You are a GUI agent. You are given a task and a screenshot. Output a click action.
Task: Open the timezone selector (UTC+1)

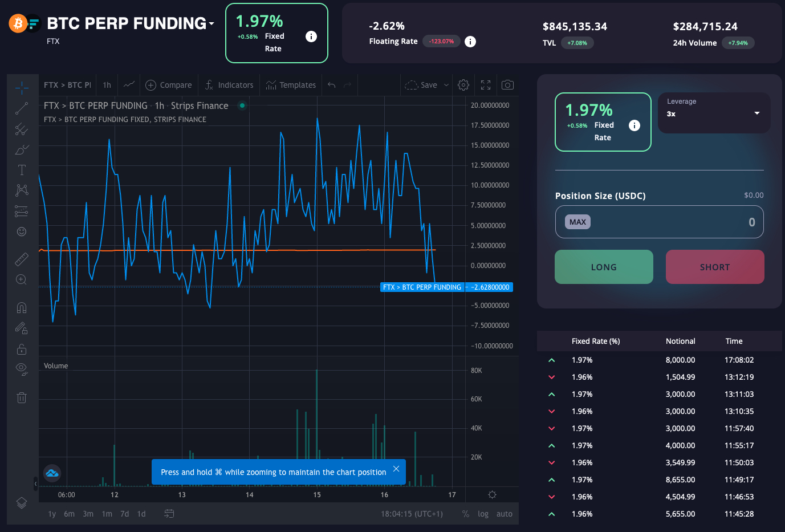[412, 514]
